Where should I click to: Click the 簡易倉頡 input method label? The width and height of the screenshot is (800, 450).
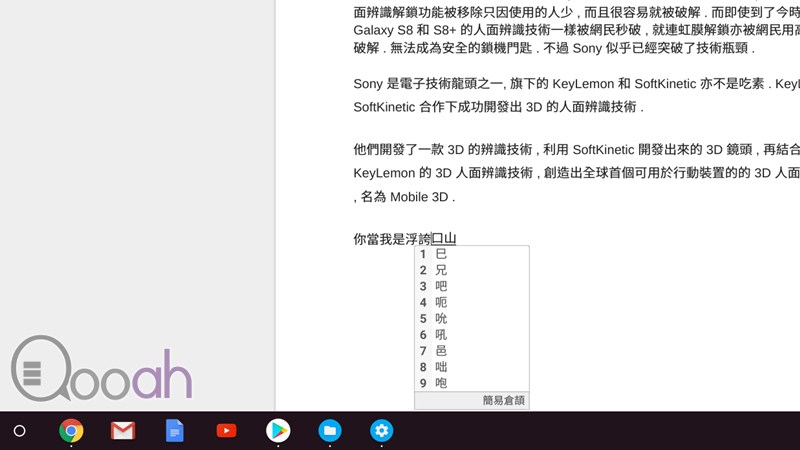504,401
